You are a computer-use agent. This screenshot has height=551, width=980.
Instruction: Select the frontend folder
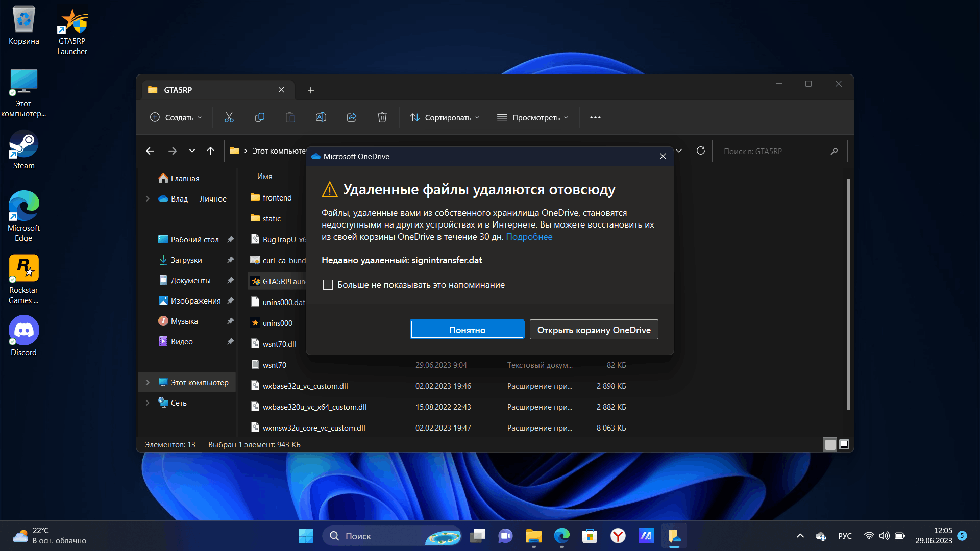click(277, 198)
